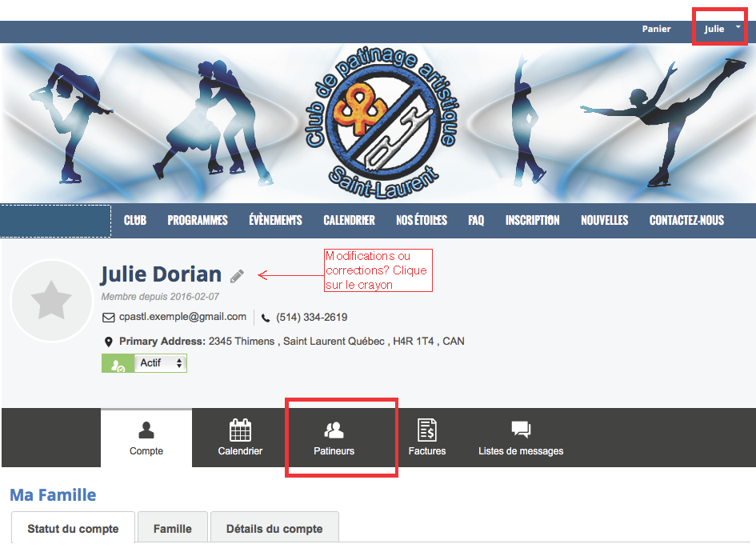Click the envelope email icon
Viewport: 756px width, 552px height.
pyautogui.click(x=109, y=318)
